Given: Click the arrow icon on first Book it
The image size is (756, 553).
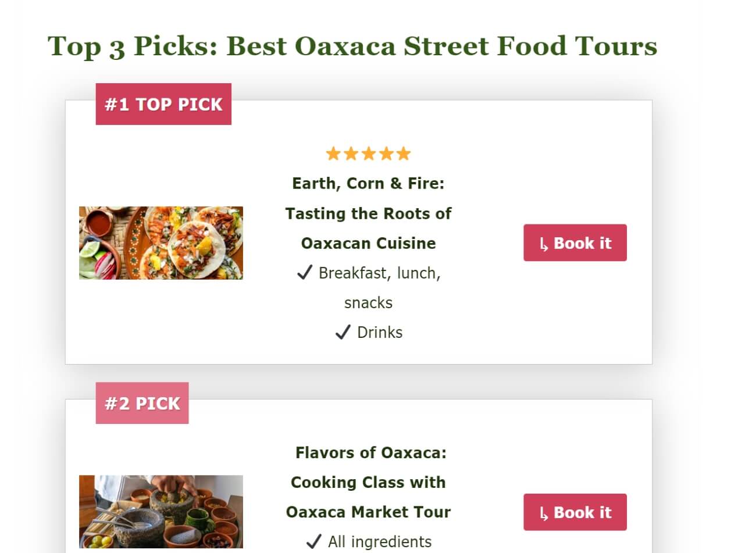Looking at the screenshot, I should (544, 244).
